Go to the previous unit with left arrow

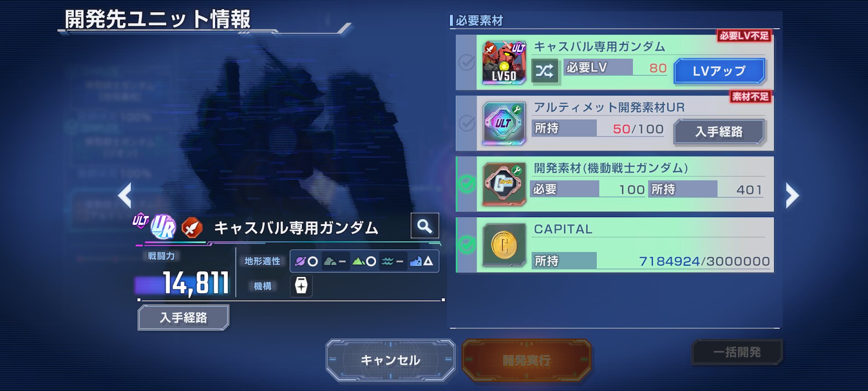tap(125, 195)
